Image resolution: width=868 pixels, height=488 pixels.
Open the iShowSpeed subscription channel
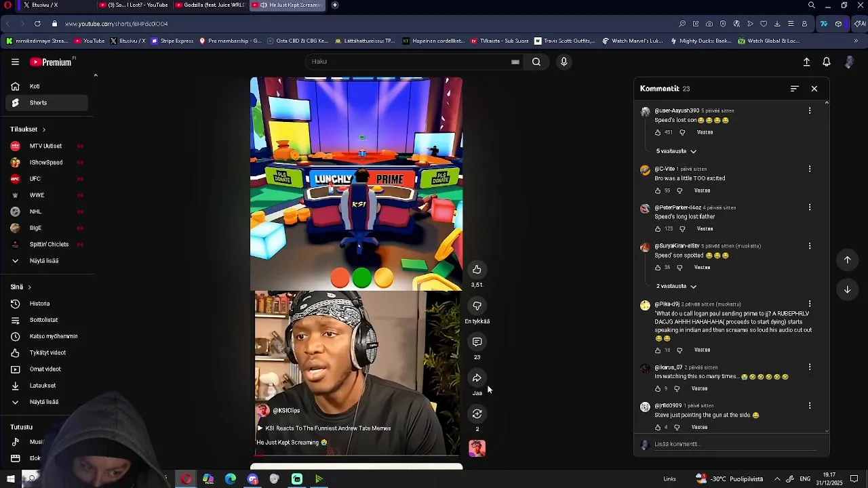(x=47, y=163)
